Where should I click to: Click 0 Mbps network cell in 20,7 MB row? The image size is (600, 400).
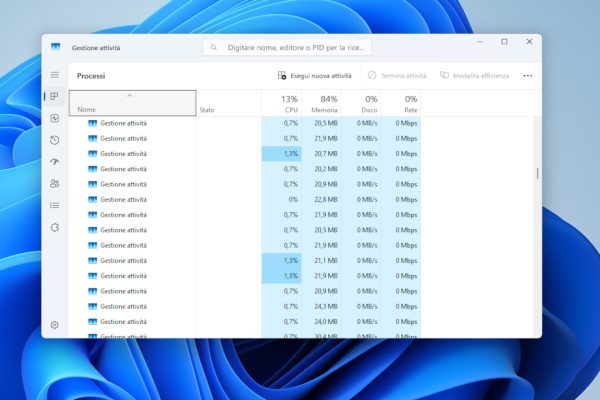coord(401,153)
